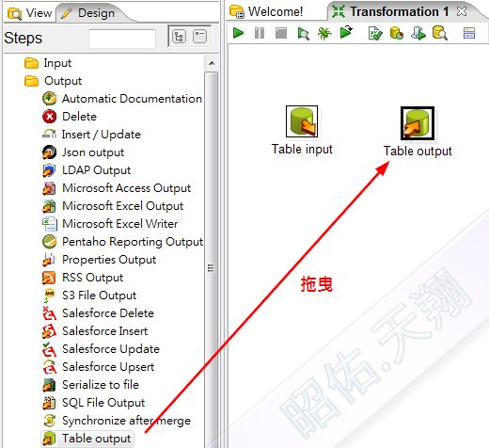Switch to the Design tab
The width and height of the screenshot is (489, 448).
point(88,13)
